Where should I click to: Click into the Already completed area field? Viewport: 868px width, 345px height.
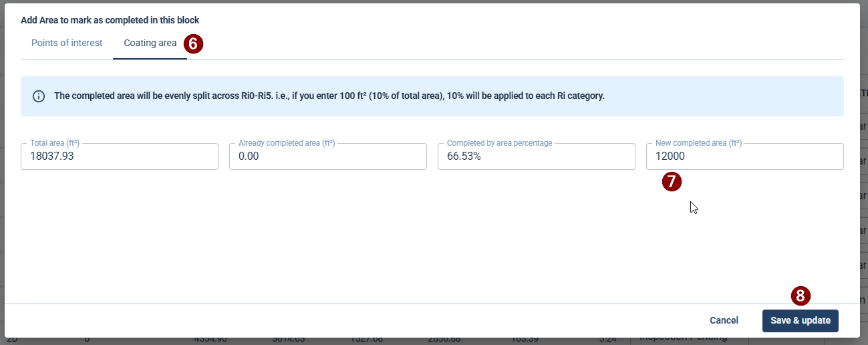327,156
